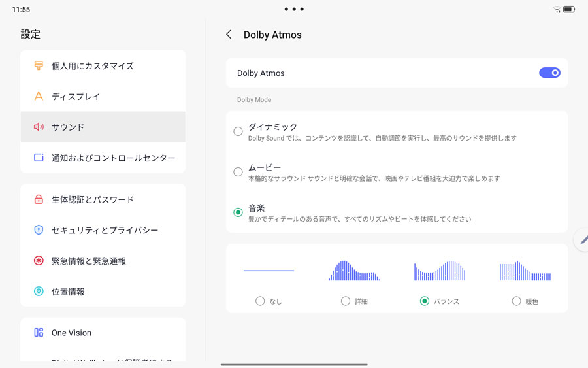Tap the 暖色 waveform preview
The height and width of the screenshot is (368, 588).
525,271
